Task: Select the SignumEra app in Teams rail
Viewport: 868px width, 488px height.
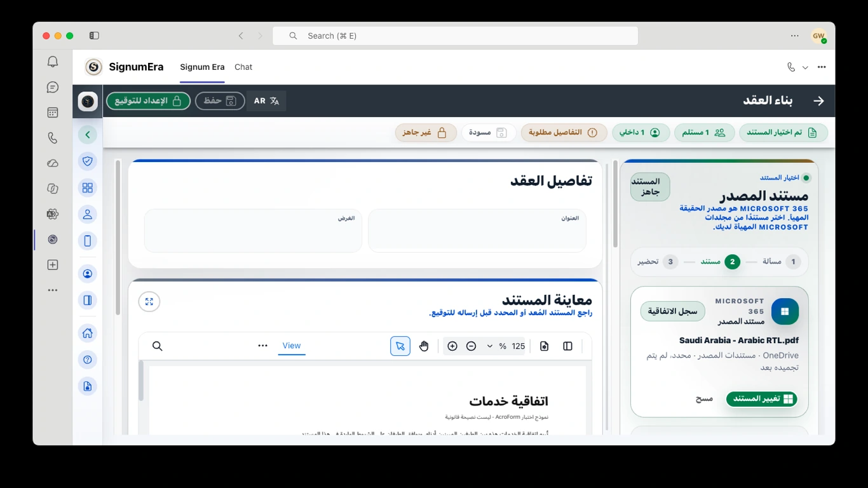Action: (x=53, y=240)
